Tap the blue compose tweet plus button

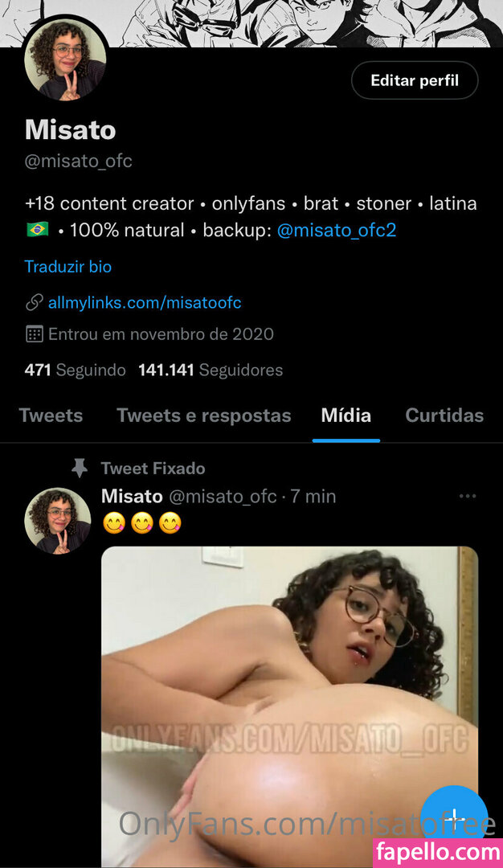point(454,818)
